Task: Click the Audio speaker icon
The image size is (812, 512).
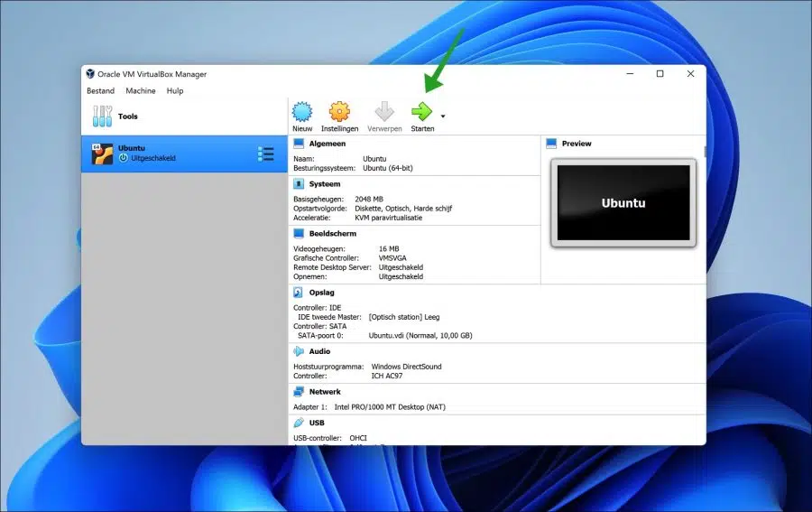Action: click(x=299, y=351)
